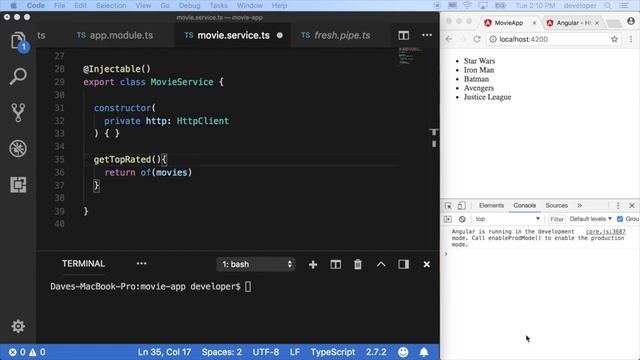Click the Chrome back arrow

pyautogui.click(x=449, y=39)
